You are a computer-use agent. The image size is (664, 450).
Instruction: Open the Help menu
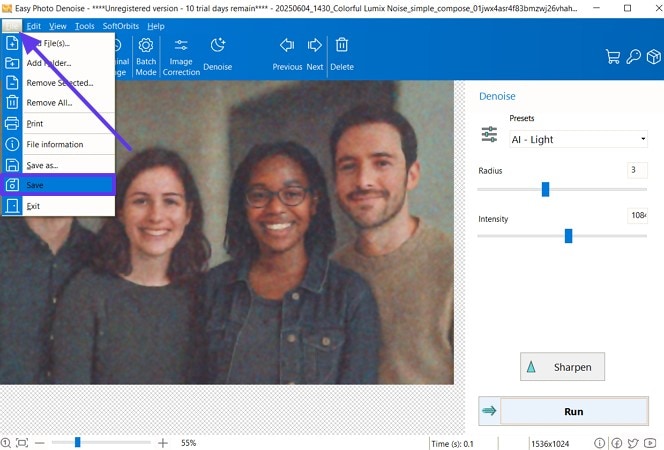(x=156, y=26)
